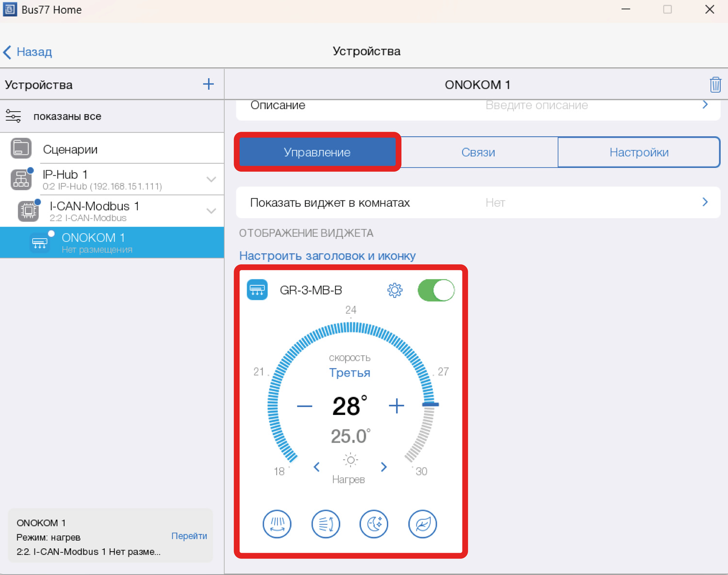
Task: Open widget settings gear icon
Action: (x=395, y=290)
